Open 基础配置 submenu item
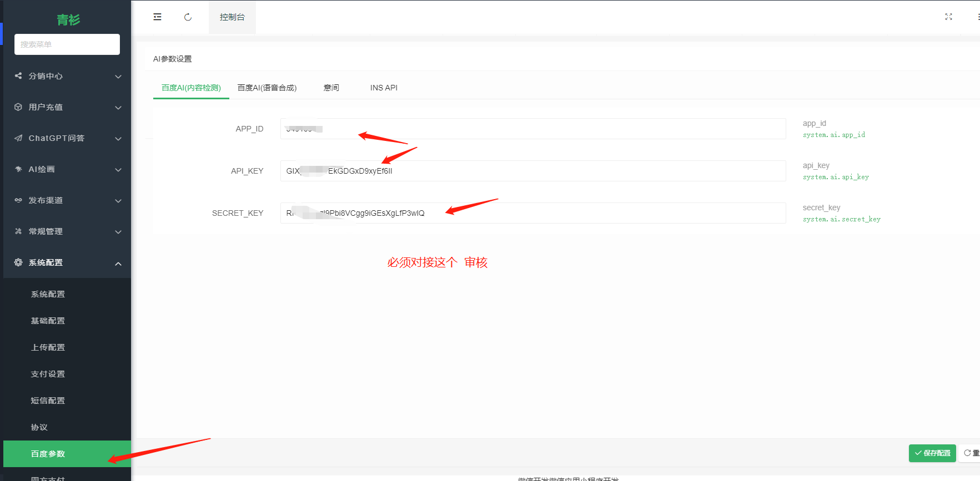 [67, 321]
